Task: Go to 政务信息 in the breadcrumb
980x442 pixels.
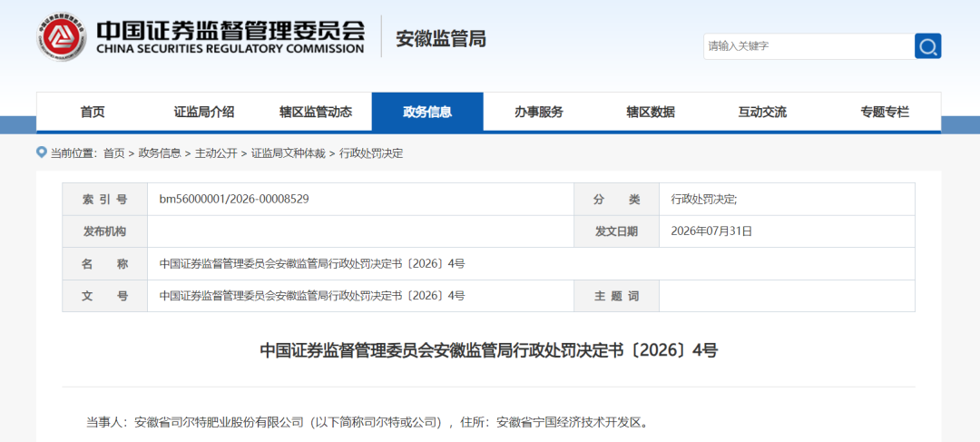Action: (x=160, y=153)
